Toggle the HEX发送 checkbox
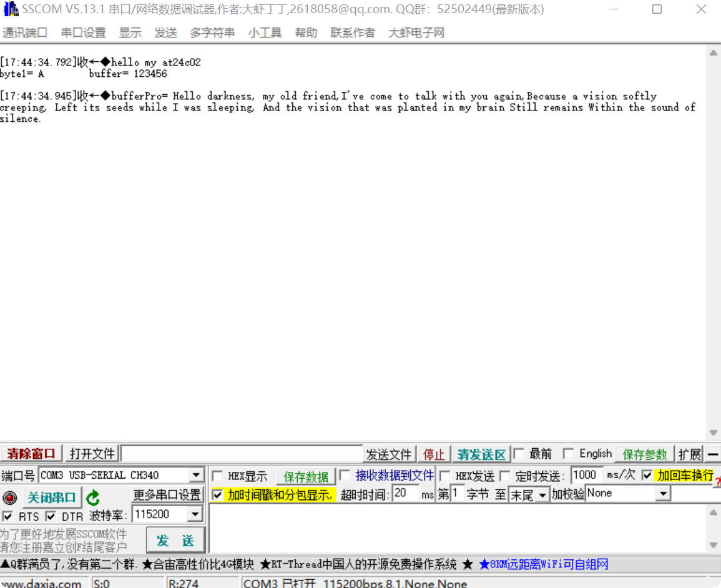The image size is (721, 588). click(x=444, y=476)
